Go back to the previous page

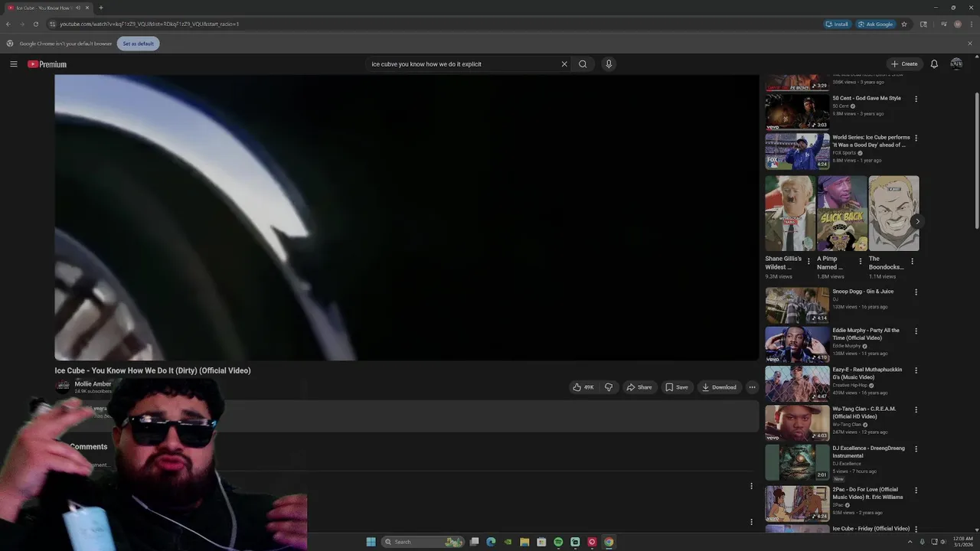click(x=8, y=24)
